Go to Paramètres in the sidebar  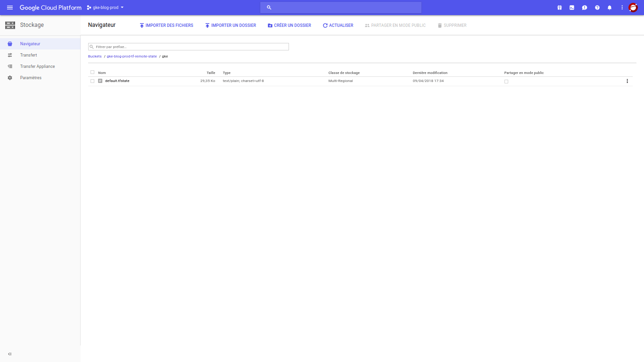pyautogui.click(x=31, y=78)
